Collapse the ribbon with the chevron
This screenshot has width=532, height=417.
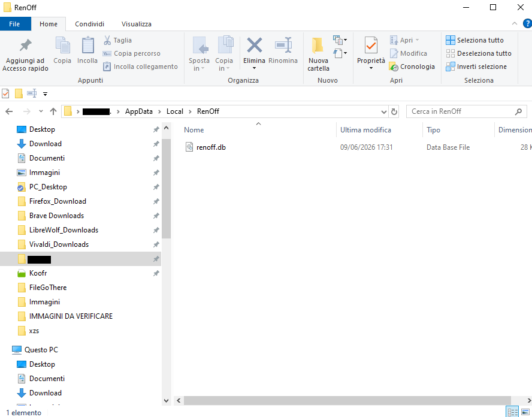[x=515, y=23]
